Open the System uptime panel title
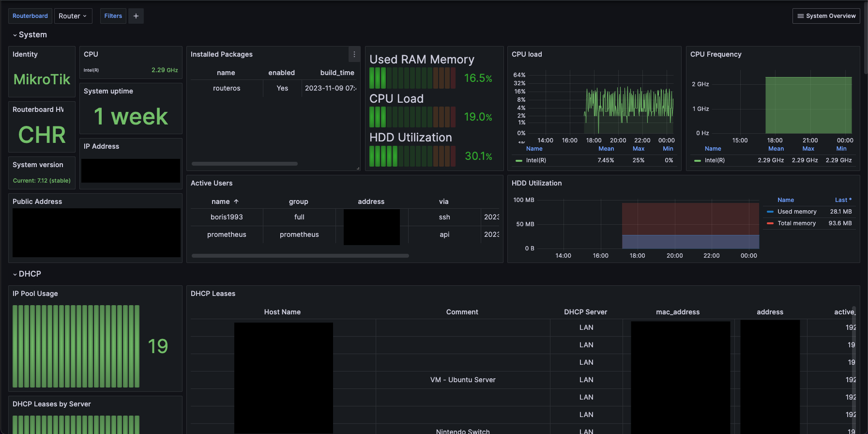 108,91
